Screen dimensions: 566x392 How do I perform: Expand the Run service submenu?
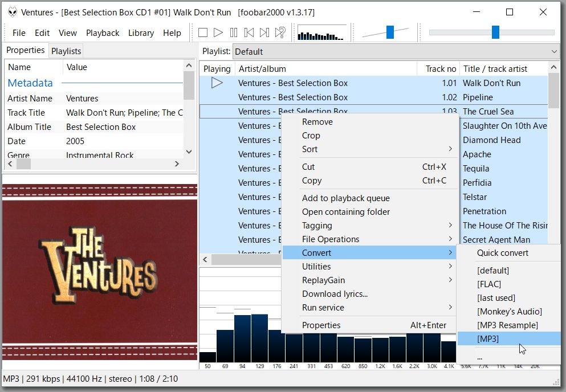[x=369, y=308]
